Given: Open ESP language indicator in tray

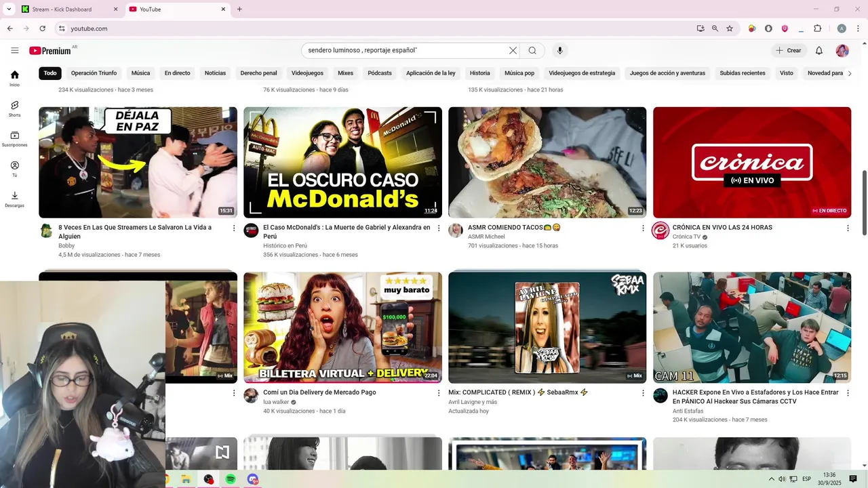Looking at the screenshot, I should (807, 479).
